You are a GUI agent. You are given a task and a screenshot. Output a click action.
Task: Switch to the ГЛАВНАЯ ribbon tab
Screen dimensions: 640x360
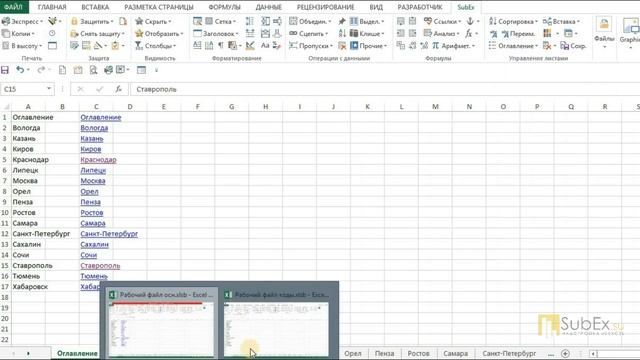tap(52, 7)
